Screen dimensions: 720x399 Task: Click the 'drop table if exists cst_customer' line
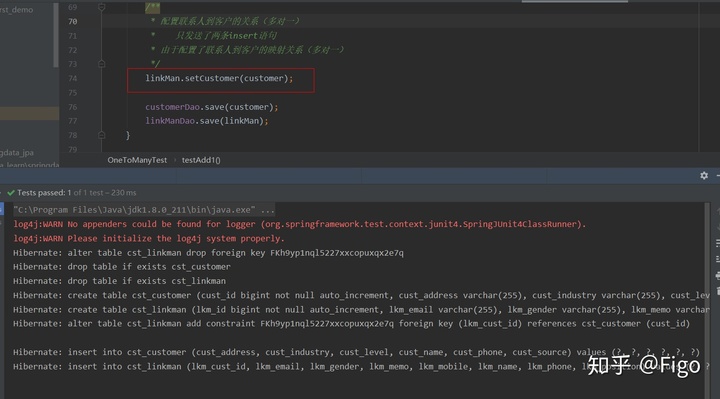point(122,267)
